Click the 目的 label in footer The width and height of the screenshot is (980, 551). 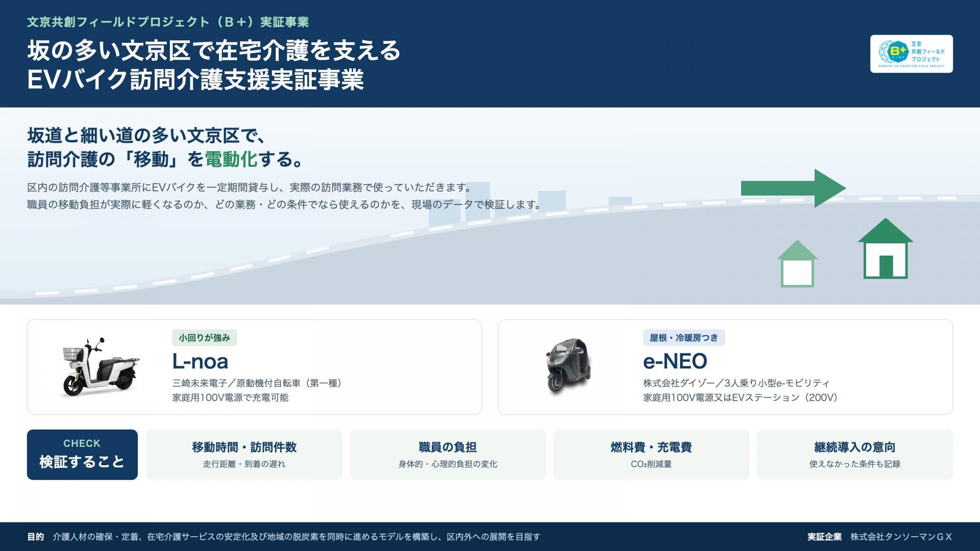pos(36,537)
